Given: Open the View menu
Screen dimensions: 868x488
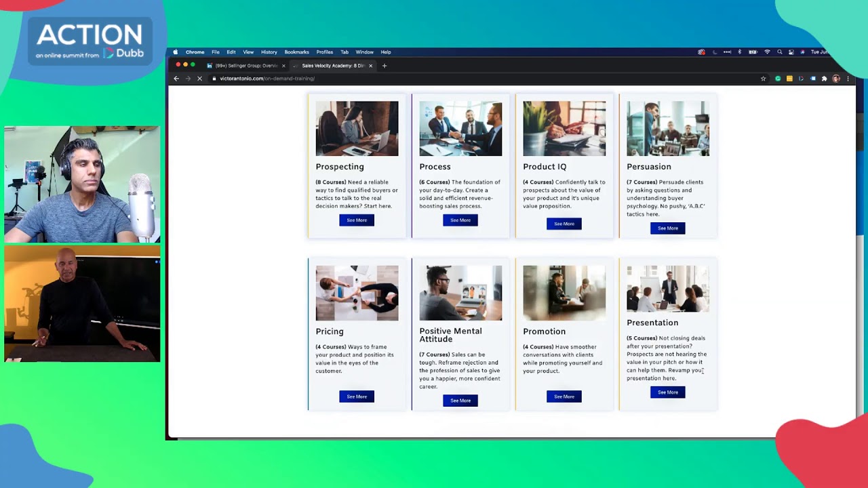Looking at the screenshot, I should tap(248, 52).
